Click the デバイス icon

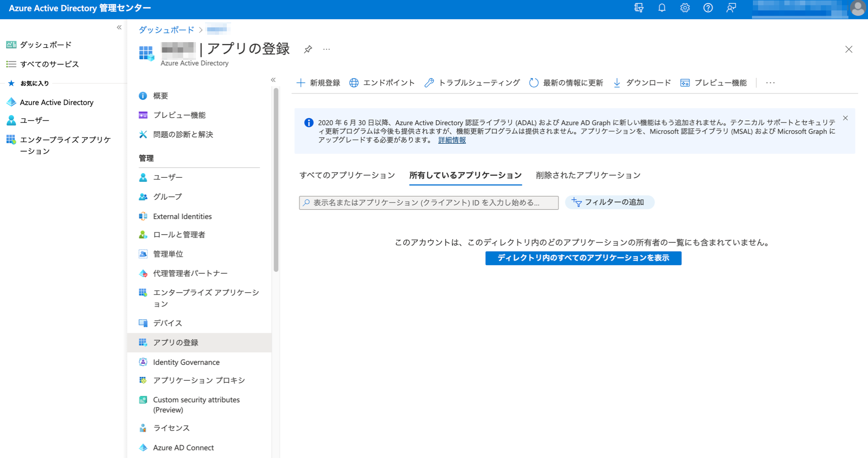point(143,323)
